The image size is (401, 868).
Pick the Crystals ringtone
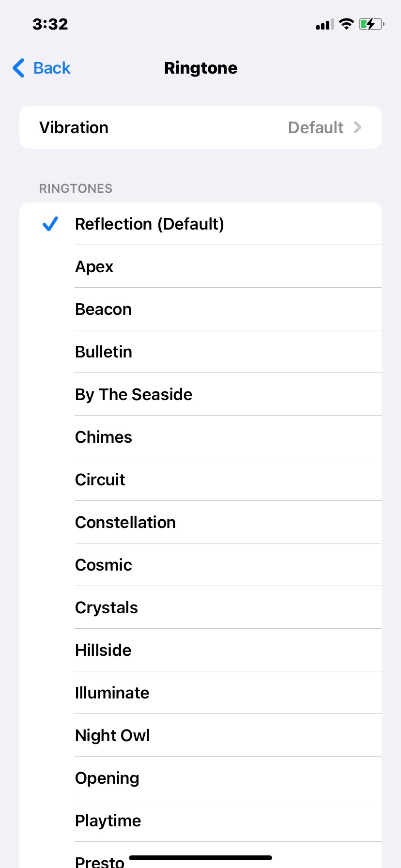[107, 607]
